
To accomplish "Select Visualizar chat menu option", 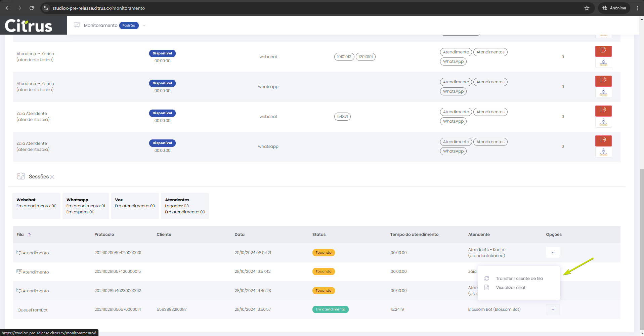I will point(510,288).
